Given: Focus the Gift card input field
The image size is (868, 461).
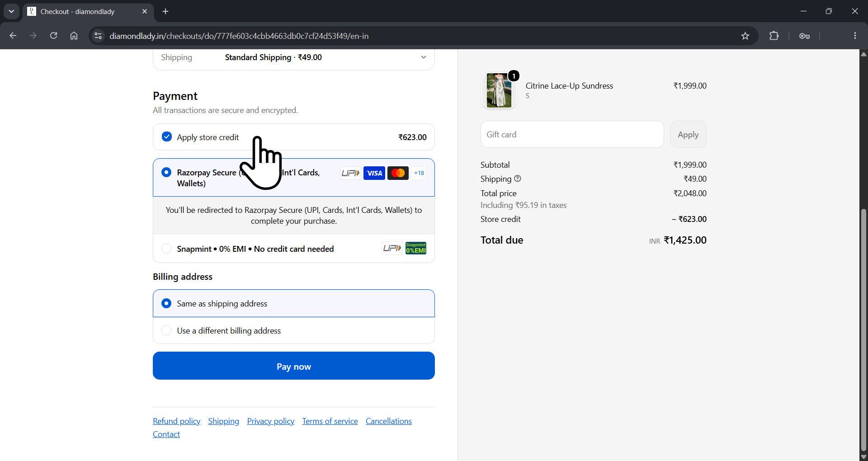Looking at the screenshot, I should pos(572,134).
